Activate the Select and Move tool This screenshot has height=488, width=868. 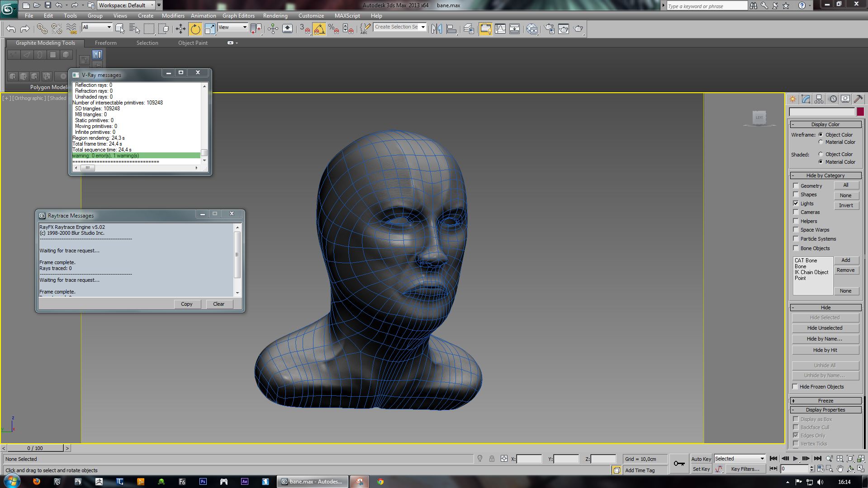click(x=180, y=29)
